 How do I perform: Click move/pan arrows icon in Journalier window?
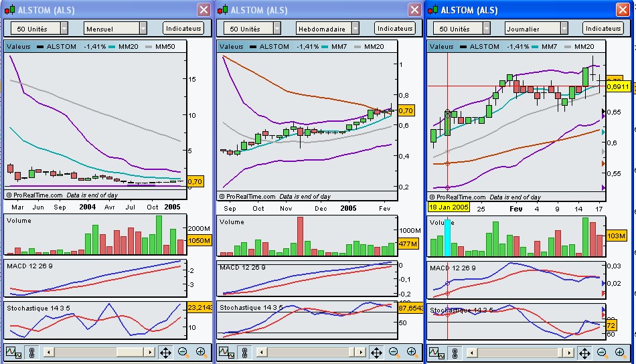point(584,353)
